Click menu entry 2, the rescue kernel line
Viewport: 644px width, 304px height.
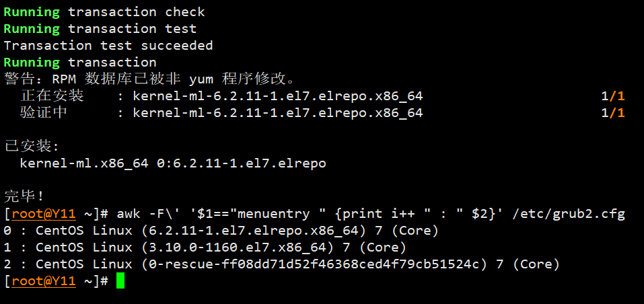(x=281, y=264)
